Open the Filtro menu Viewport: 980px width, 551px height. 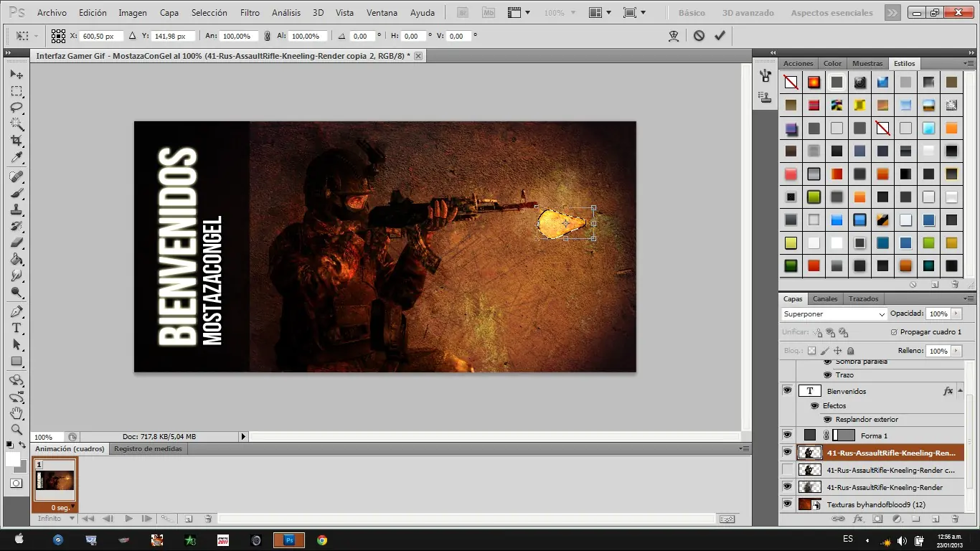pos(249,12)
